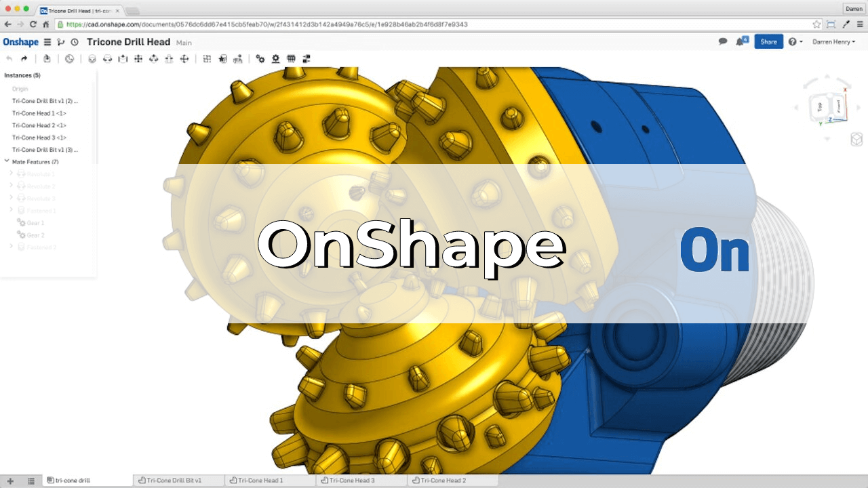Select the Gear relation tool
868x488 pixels.
coord(260,59)
